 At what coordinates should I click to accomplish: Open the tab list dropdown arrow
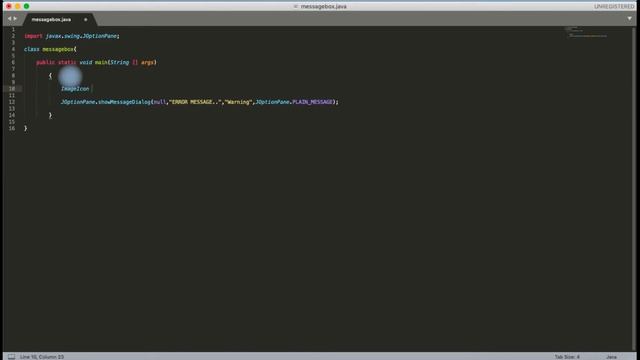[x=629, y=18]
